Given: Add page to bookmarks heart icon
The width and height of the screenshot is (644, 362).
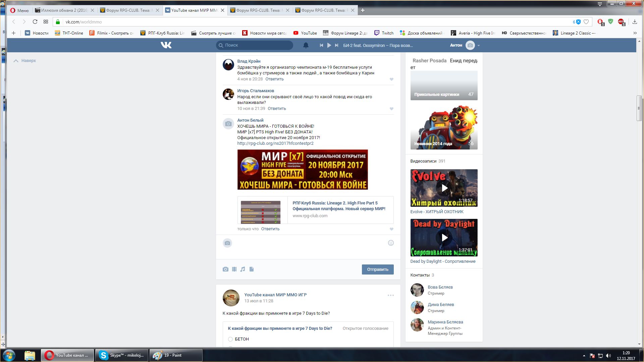Looking at the screenshot, I should click(x=586, y=22).
